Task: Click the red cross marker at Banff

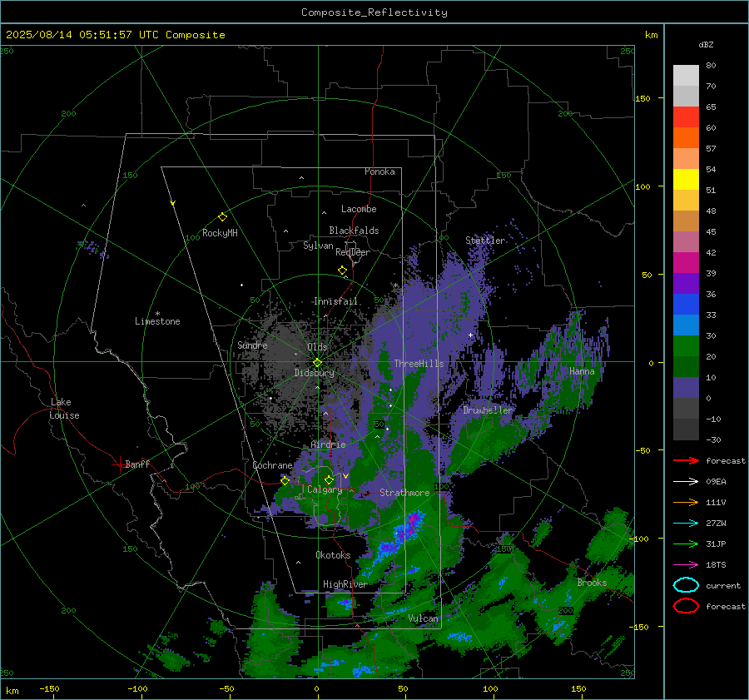Action: 118,464
